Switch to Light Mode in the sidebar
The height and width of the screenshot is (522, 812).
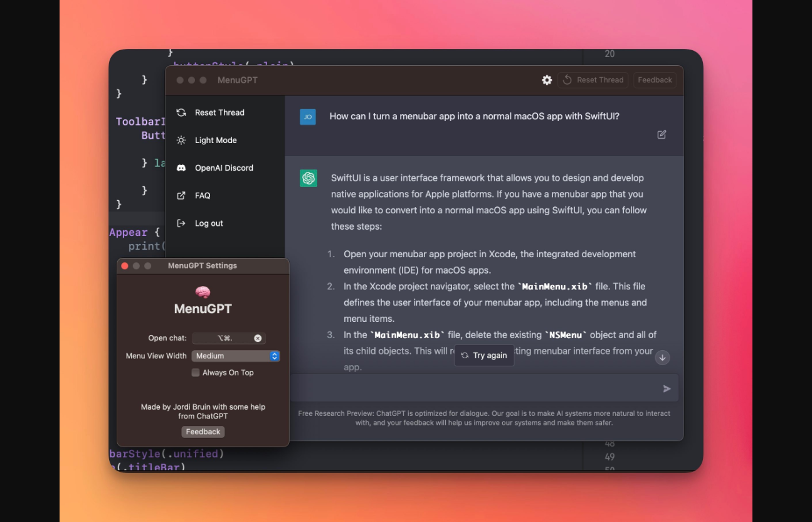[216, 141]
